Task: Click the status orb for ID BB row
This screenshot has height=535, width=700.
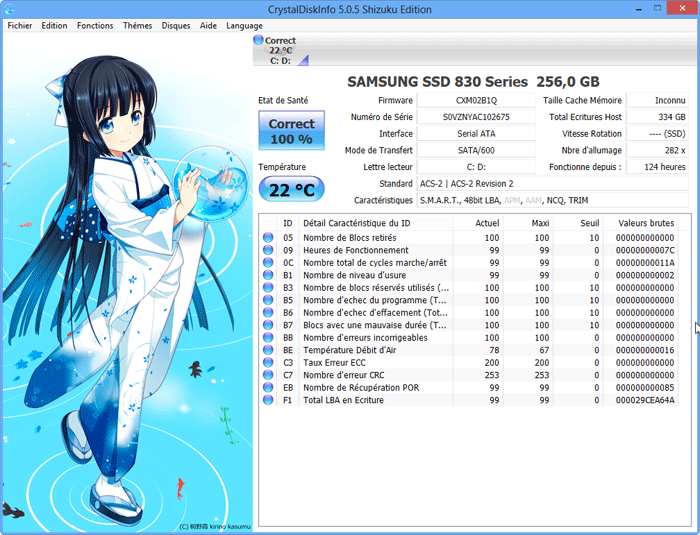Action: [268, 337]
